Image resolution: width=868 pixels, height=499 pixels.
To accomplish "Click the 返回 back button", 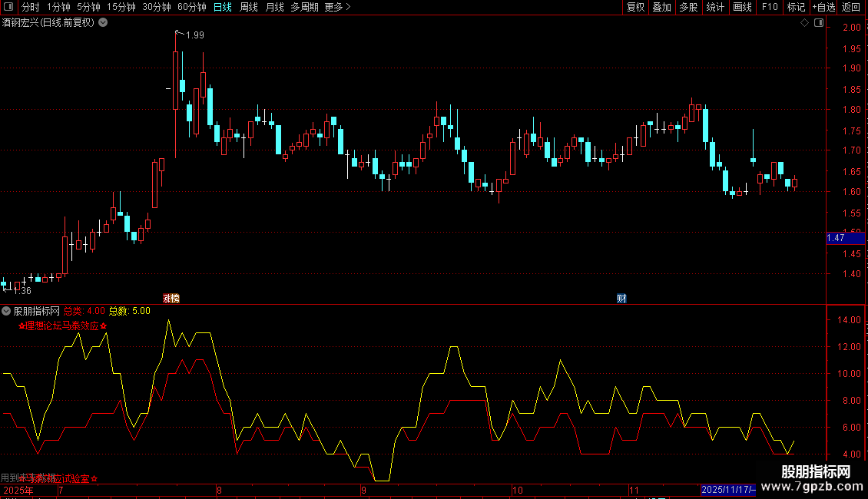I will (851, 7).
